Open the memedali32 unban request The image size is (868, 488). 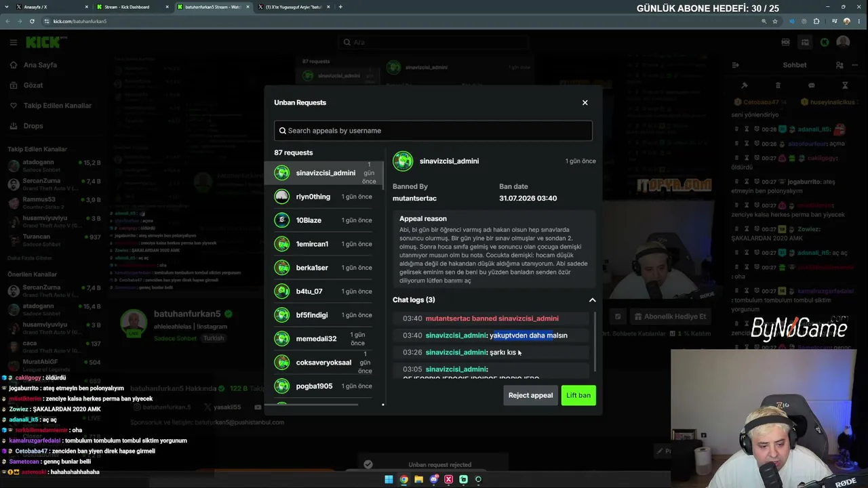(324, 339)
